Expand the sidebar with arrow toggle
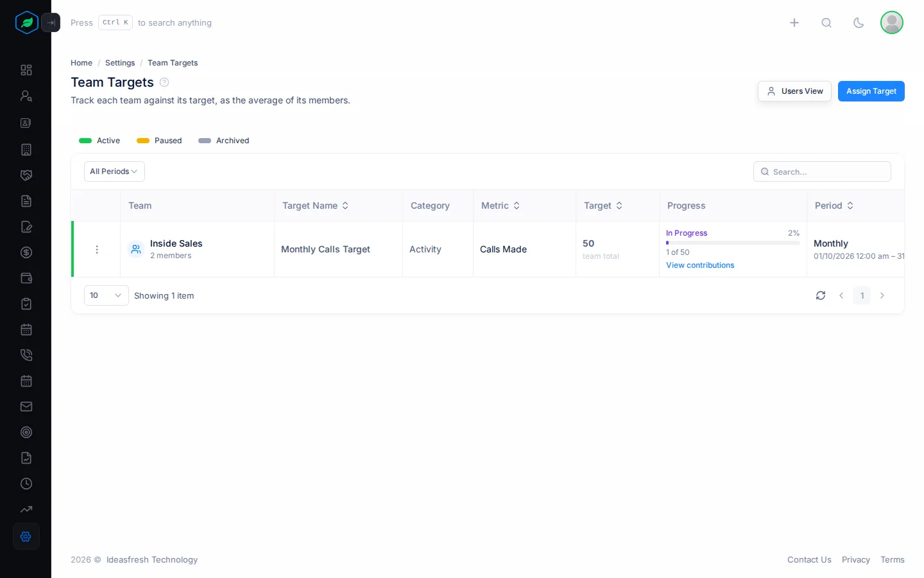 pos(51,22)
